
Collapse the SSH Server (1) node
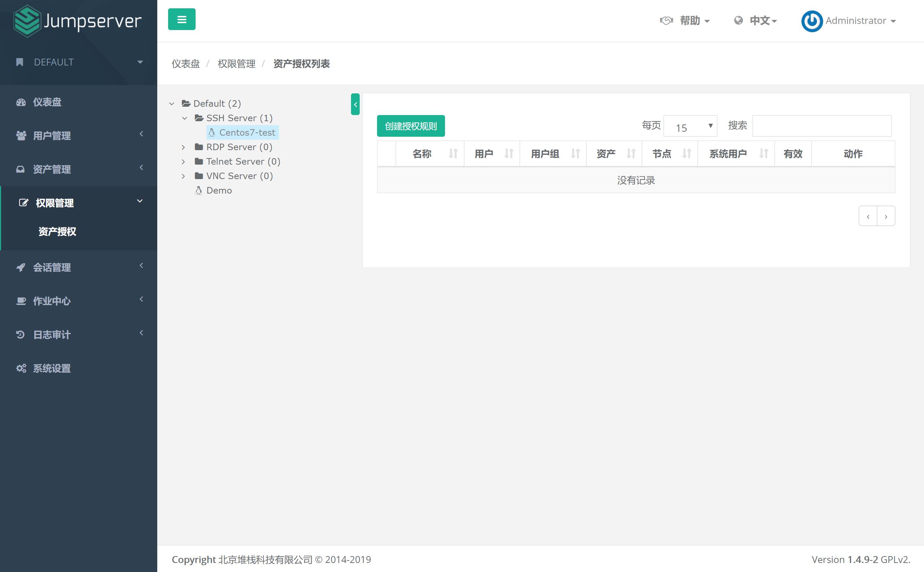click(184, 118)
